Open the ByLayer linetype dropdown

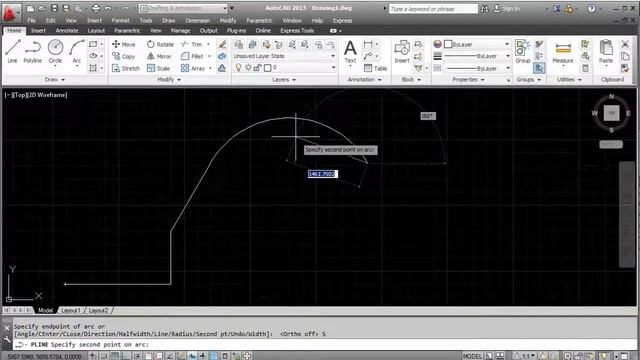point(477,68)
